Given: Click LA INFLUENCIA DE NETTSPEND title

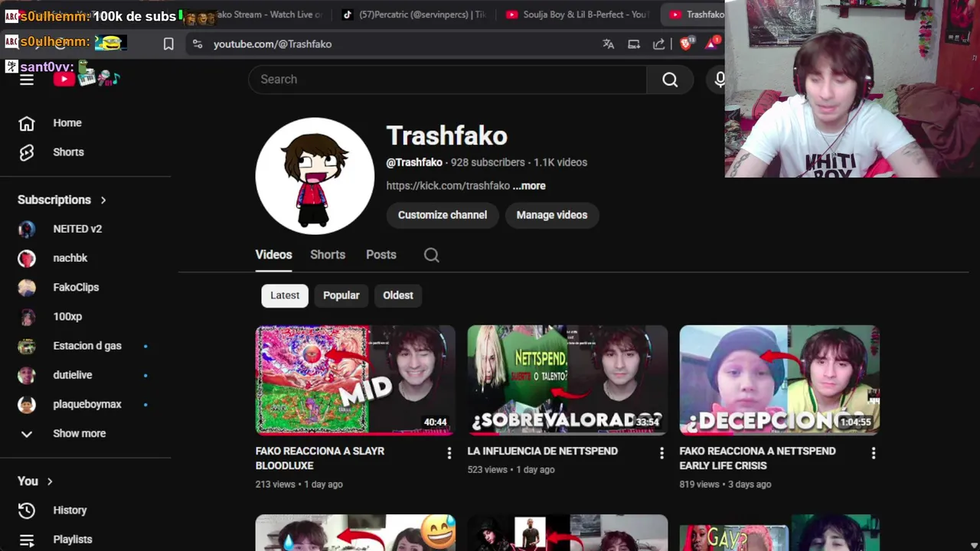Looking at the screenshot, I should coord(542,452).
